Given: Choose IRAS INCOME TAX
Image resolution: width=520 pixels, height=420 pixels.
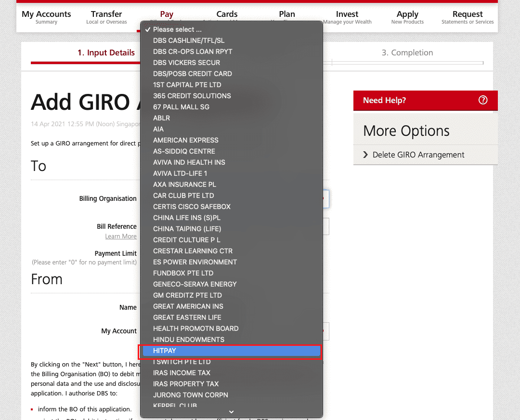Looking at the screenshot, I should [x=232, y=373].
